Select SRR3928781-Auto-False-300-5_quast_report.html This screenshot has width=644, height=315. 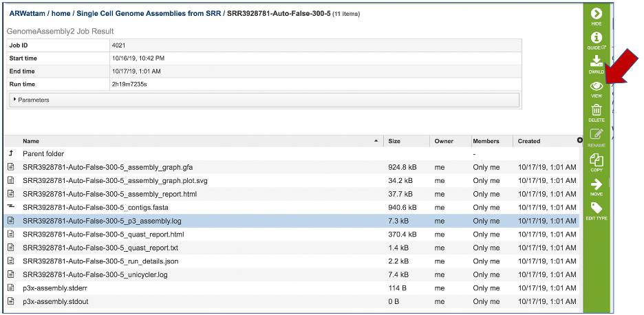(x=103, y=235)
